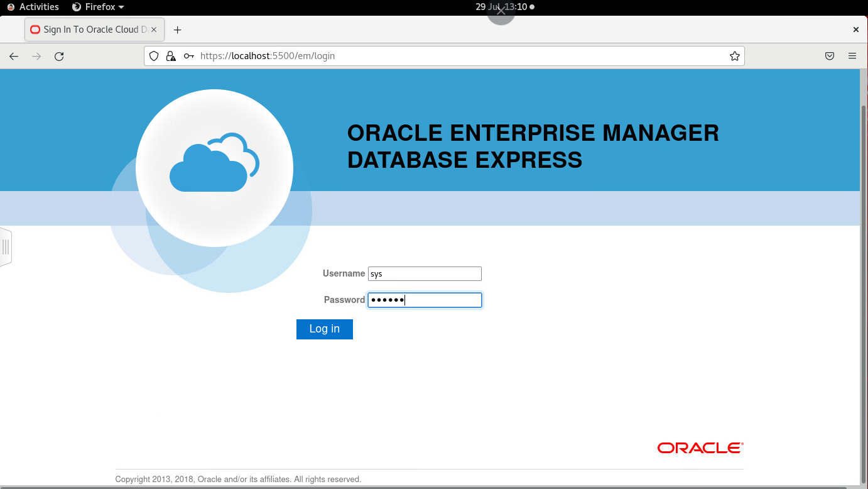
Task: Click the red ORACLE footer logo
Action: coord(700,448)
